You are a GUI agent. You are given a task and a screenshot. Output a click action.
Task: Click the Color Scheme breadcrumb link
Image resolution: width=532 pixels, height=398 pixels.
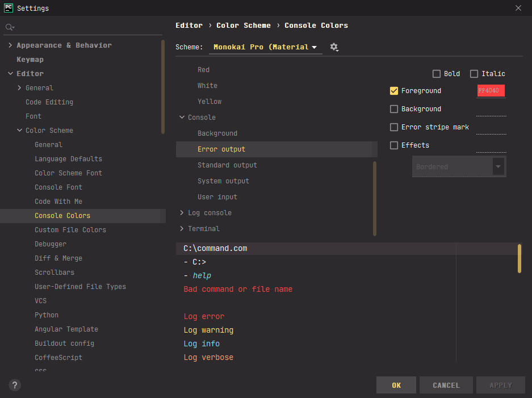pos(244,26)
